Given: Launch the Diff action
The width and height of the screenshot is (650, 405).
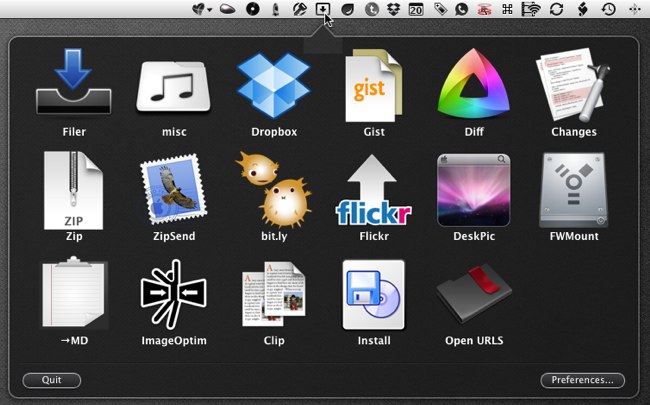Looking at the screenshot, I should click(x=473, y=87).
